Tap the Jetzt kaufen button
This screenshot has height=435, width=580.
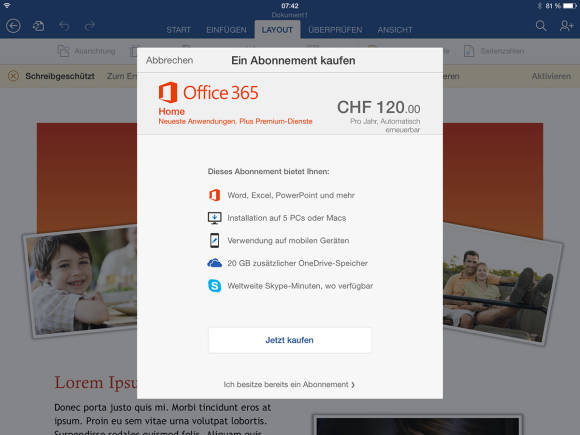tap(290, 340)
